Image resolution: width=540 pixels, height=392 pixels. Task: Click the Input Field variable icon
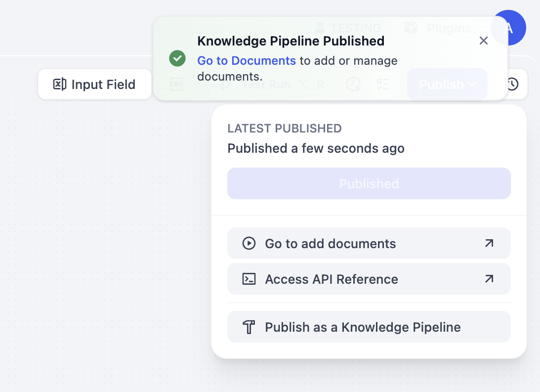(x=60, y=85)
